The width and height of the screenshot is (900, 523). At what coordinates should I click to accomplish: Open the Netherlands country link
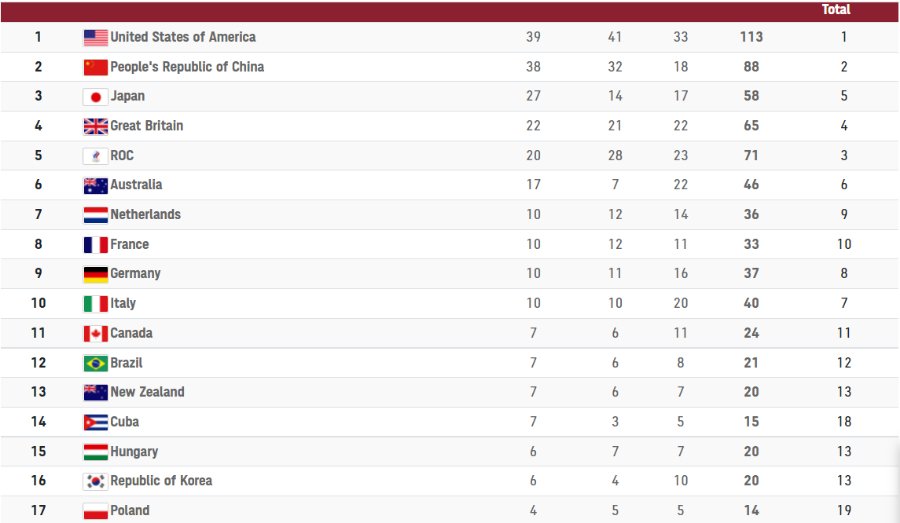click(145, 214)
